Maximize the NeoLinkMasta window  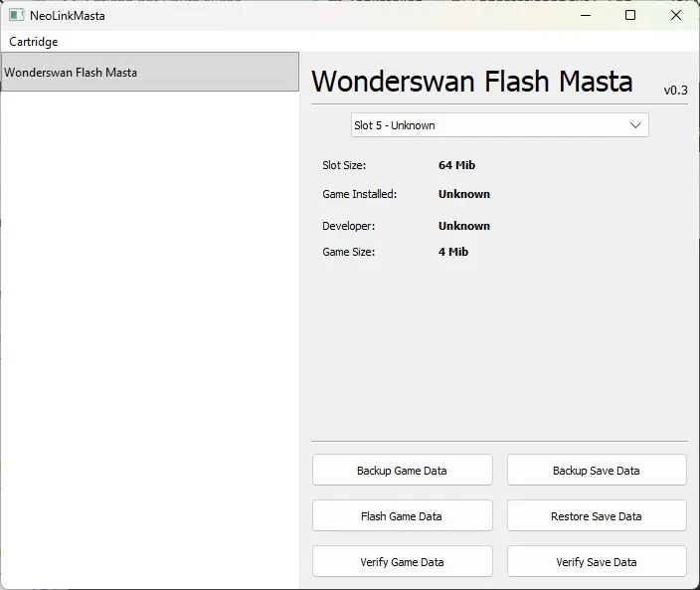(x=630, y=15)
